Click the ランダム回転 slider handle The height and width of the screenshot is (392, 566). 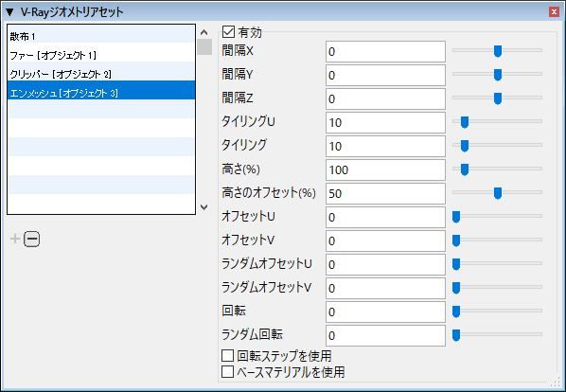pyautogui.click(x=456, y=335)
